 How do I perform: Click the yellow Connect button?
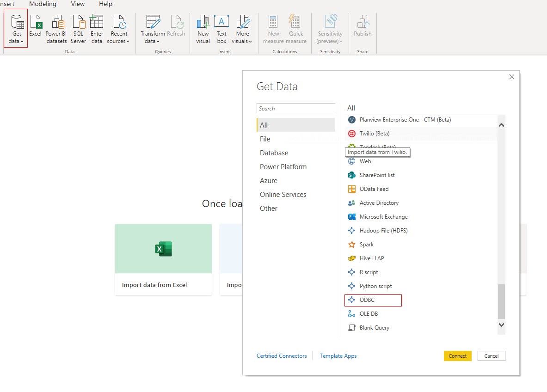[x=457, y=356]
